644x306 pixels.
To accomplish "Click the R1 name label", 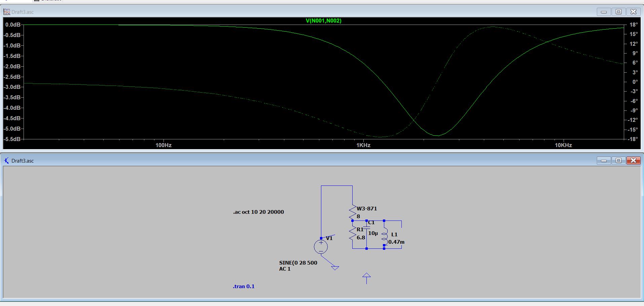I will [360, 230].
